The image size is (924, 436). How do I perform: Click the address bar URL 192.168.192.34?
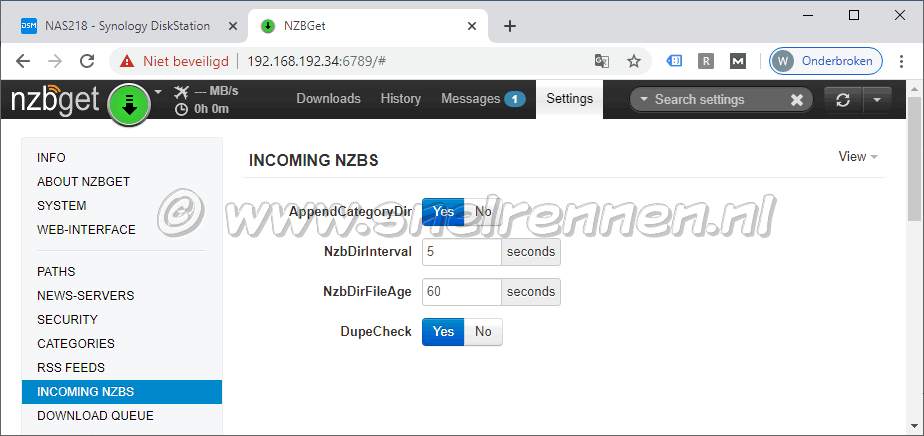point(316,61)
